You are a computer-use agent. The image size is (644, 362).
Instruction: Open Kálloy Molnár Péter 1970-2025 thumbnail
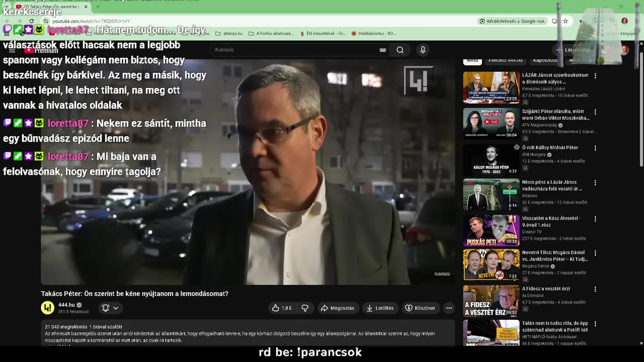[491, 160]
